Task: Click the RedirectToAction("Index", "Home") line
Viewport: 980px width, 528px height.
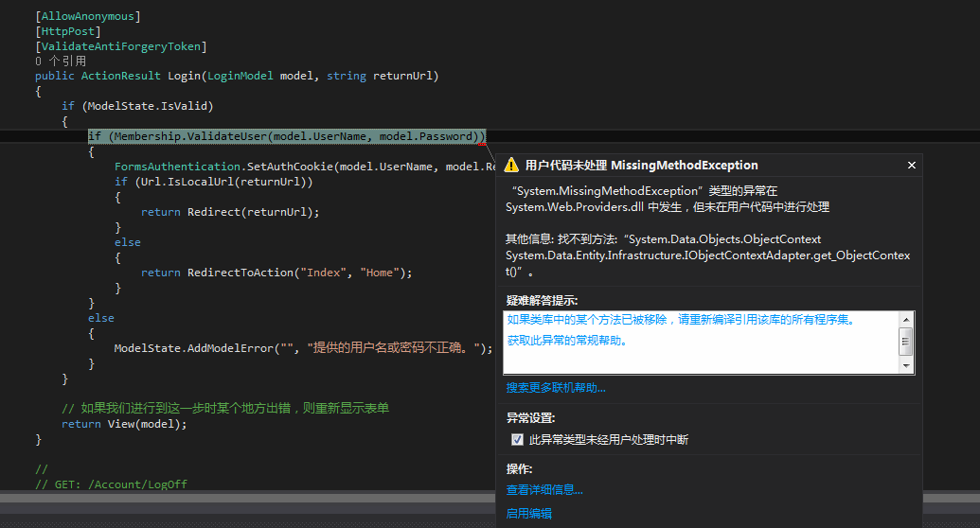Action: coord(276,273)
